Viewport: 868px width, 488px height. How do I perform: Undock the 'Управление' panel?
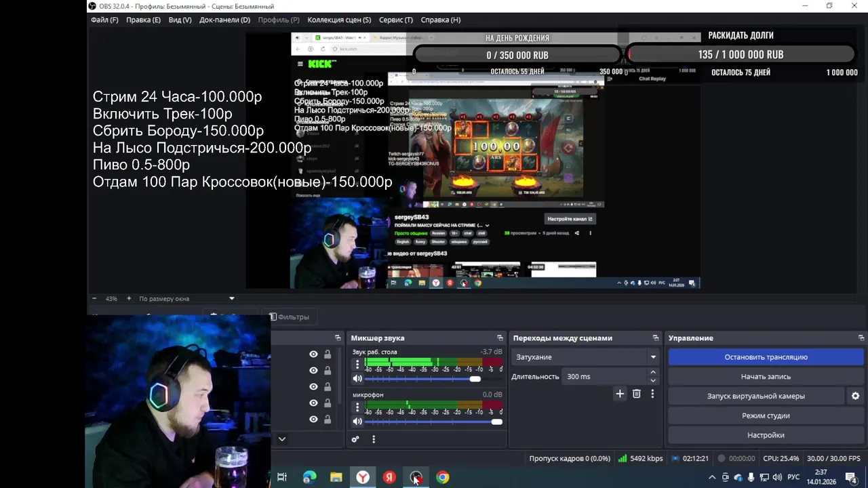861,338
